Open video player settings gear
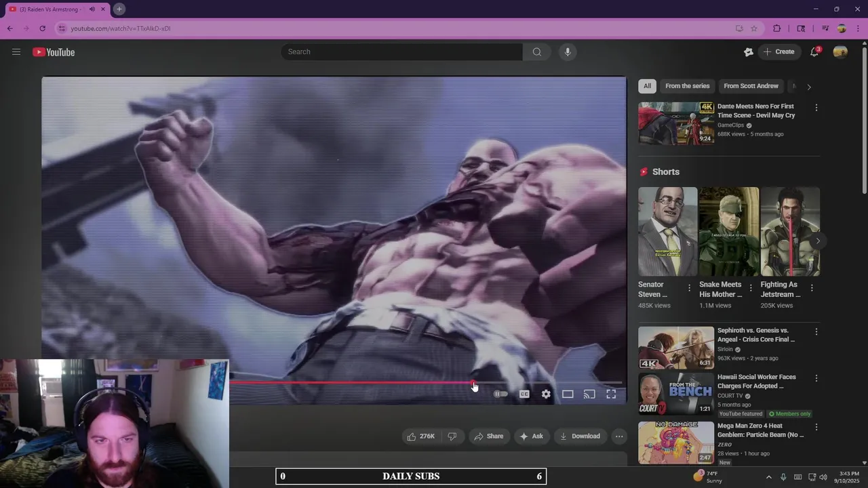Screen dimensions: 868x488 546,394
